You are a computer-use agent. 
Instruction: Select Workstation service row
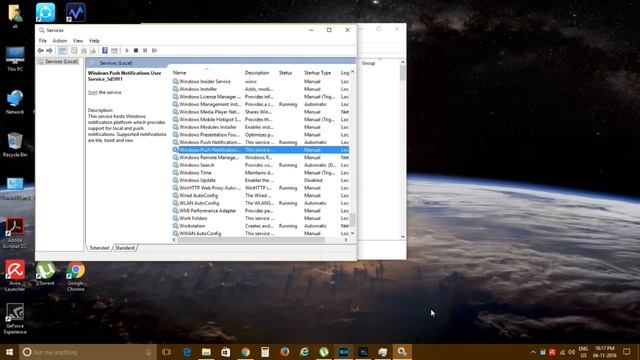point(260,226)
